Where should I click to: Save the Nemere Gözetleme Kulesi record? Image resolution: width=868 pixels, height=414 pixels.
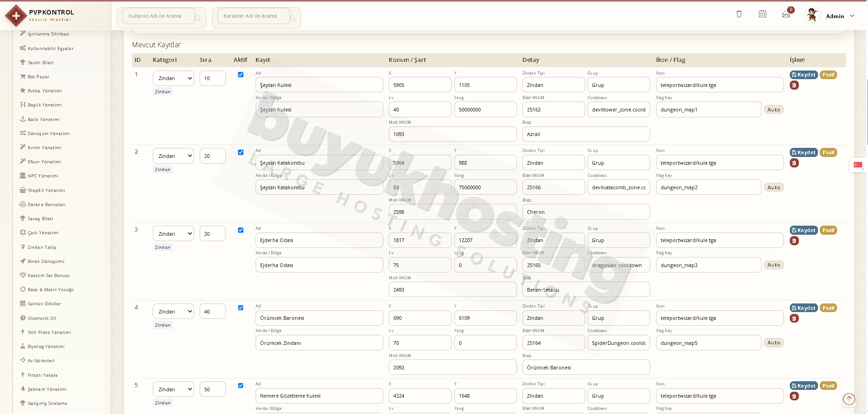pos(804,386)
